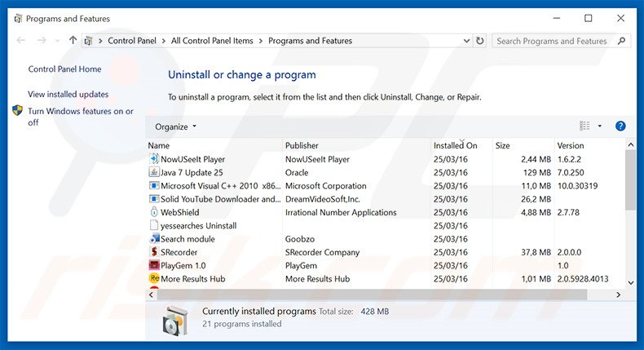
Task: Click the WebShield program icon
Action: 154,212
